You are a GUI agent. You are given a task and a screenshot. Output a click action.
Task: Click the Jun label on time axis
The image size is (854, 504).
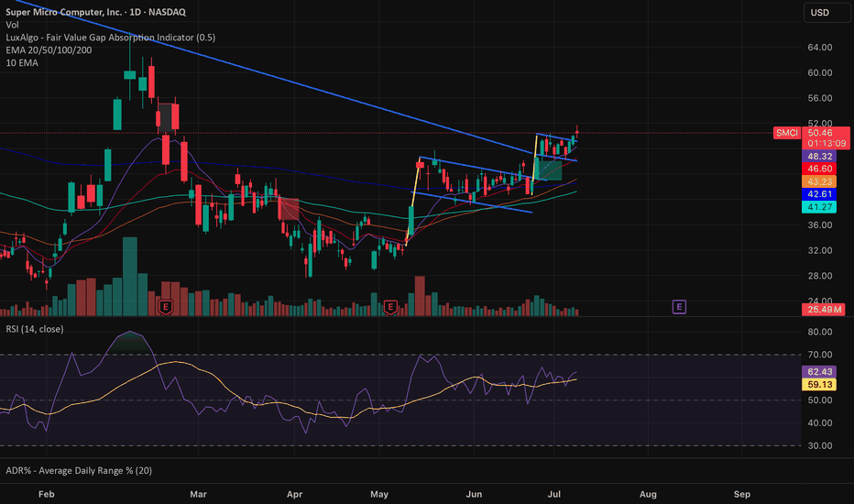click(474, 494)
